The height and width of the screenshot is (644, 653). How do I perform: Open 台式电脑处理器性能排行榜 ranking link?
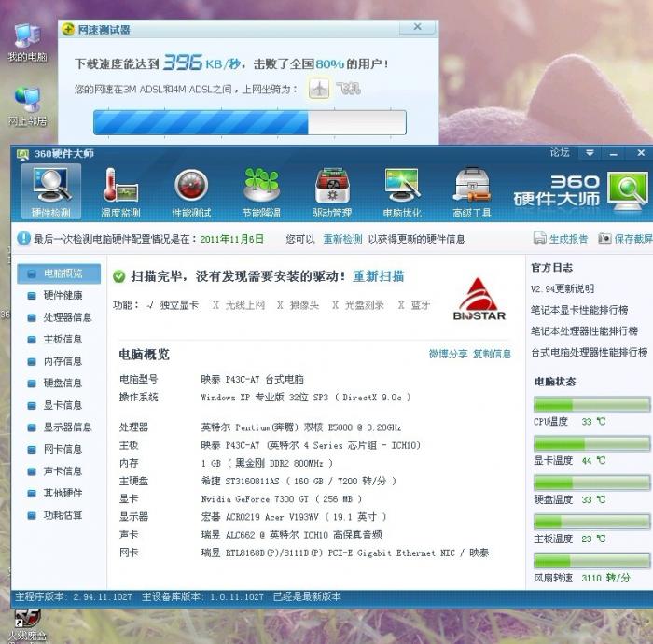click(x=589, y=353)
